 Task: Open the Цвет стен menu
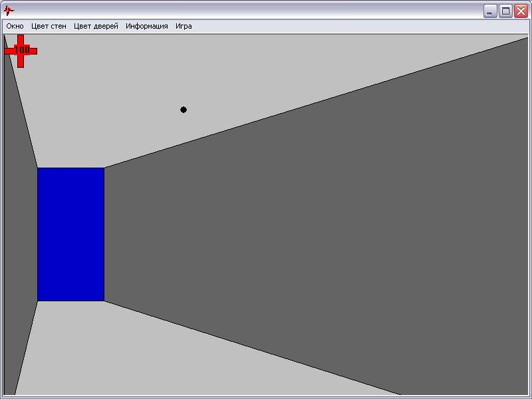pos(49,27)
